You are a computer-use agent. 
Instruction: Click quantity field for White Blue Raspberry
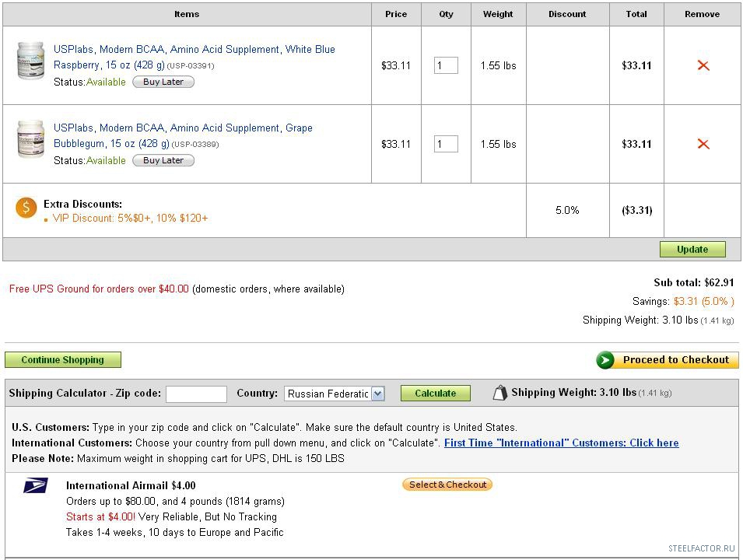[x=446, y=65]
